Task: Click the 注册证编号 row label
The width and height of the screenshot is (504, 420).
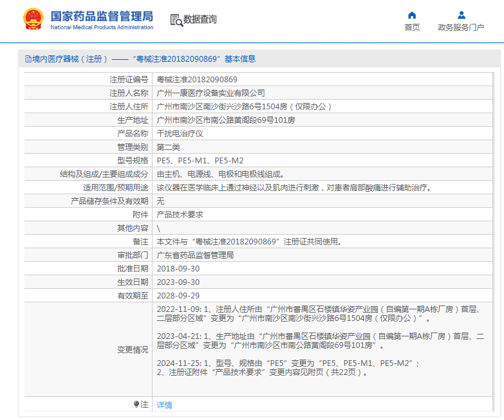Action: click(129, 80)
